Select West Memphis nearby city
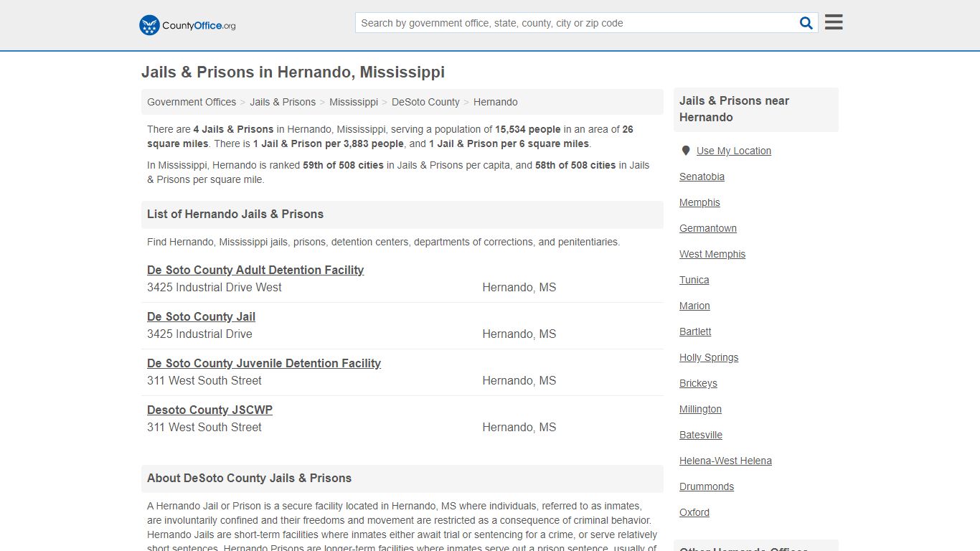This screenshot has width=980, height=551. (x=712, y=254)
